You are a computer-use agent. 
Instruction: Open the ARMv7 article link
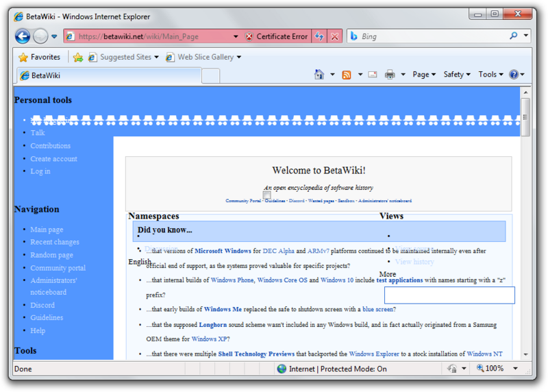(x=318, y=251)
